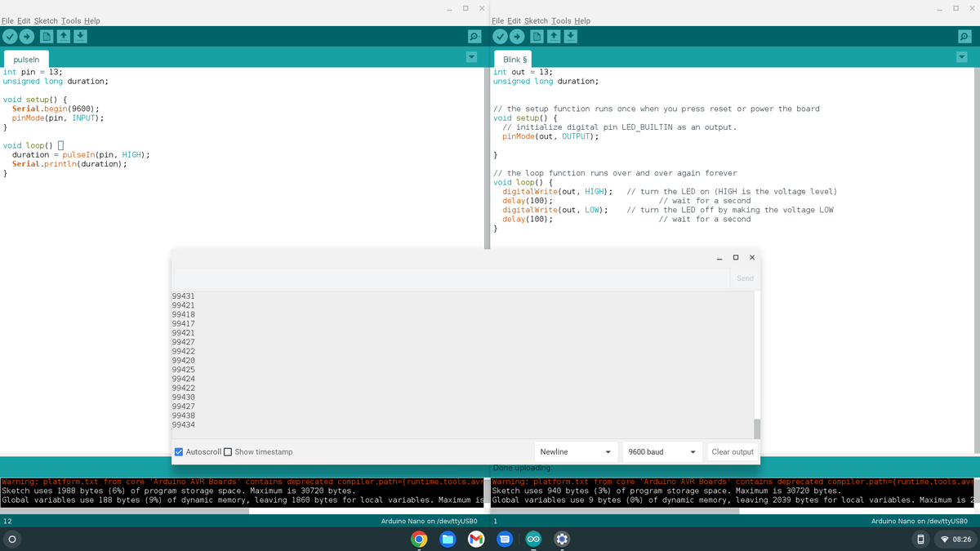Click first serial output value 99431
The width and height of the screenshot is (980, 551).
point(183,296)
